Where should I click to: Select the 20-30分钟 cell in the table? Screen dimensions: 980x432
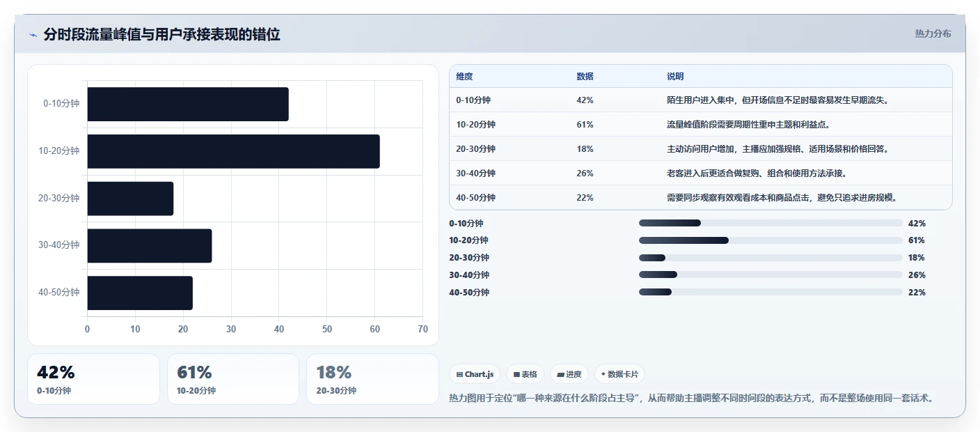click(x=476, y=149)
